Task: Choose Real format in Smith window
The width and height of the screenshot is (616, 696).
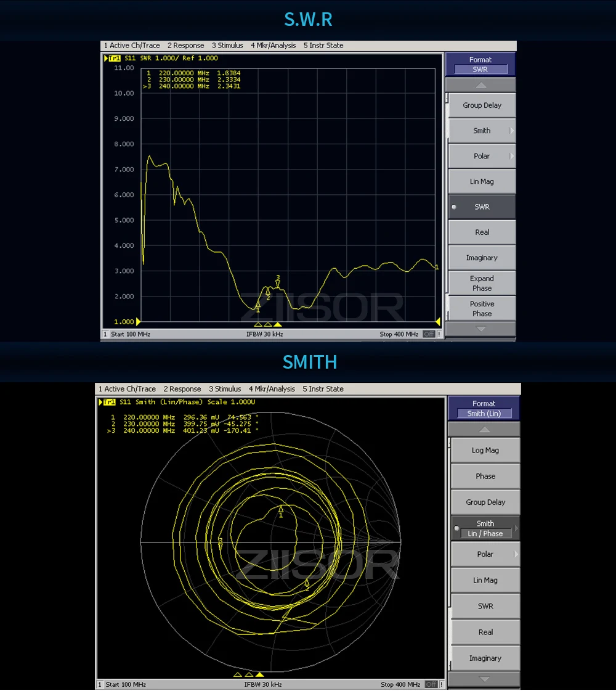Action: [485, 632]
